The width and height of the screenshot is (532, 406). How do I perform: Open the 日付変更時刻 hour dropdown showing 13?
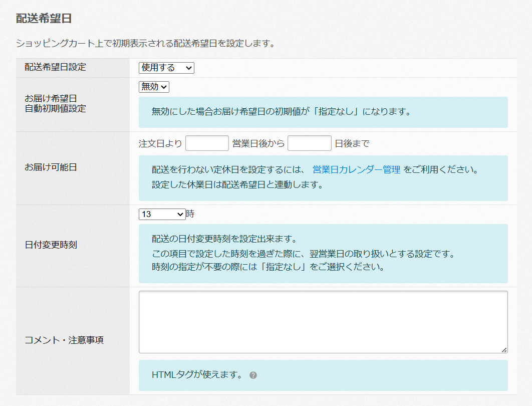coord(162,214)
